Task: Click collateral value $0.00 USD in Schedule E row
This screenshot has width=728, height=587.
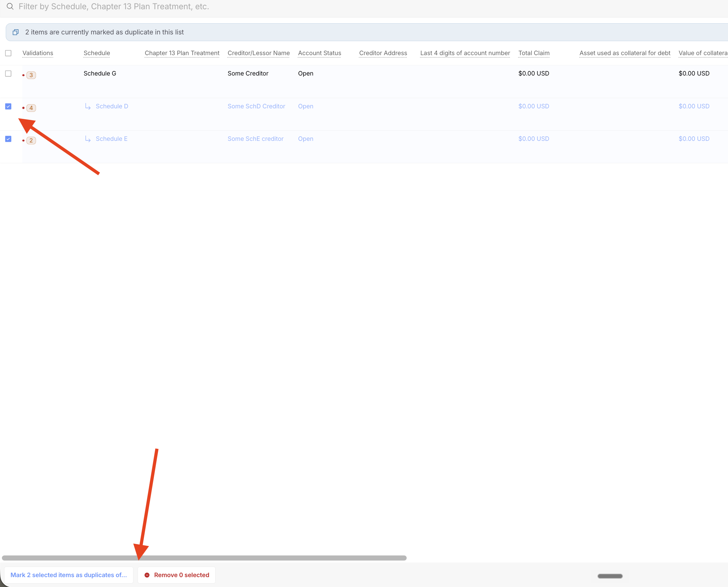Action: [694, 139]
